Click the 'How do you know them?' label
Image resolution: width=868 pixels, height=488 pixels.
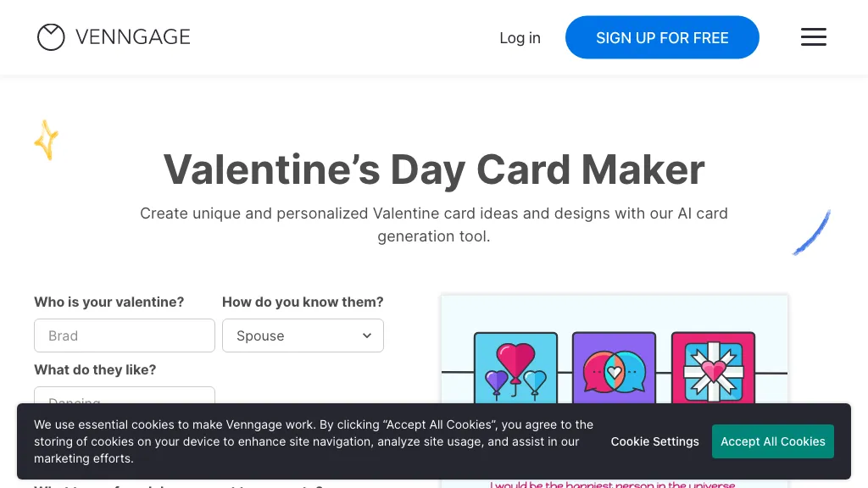click(x=303, y=302)
